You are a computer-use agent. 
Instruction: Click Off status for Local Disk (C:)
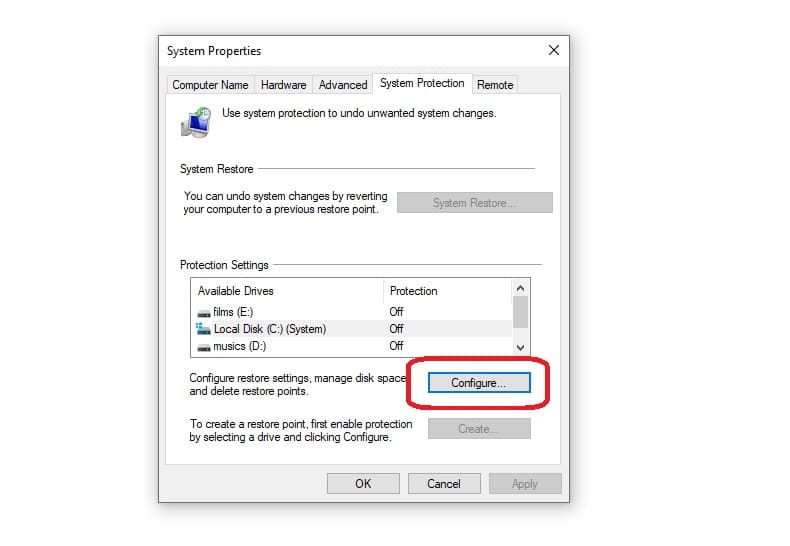pos(396,329)
